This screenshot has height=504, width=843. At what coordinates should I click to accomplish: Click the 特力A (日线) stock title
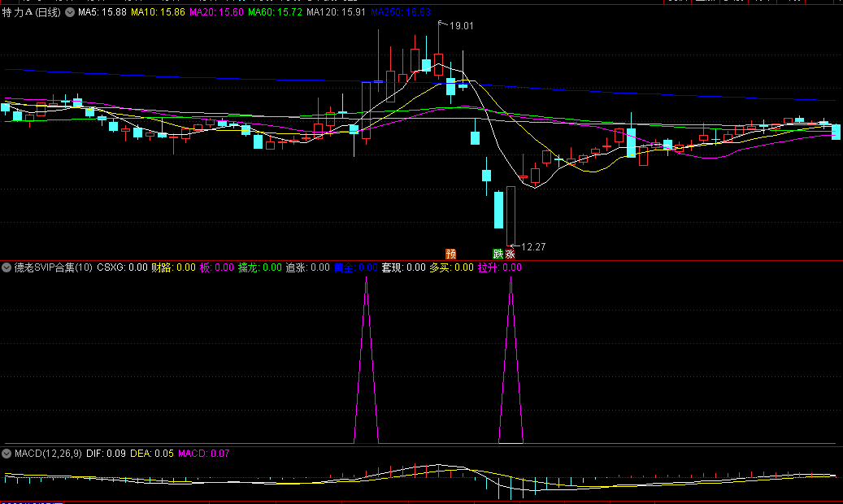click(32, 13)
